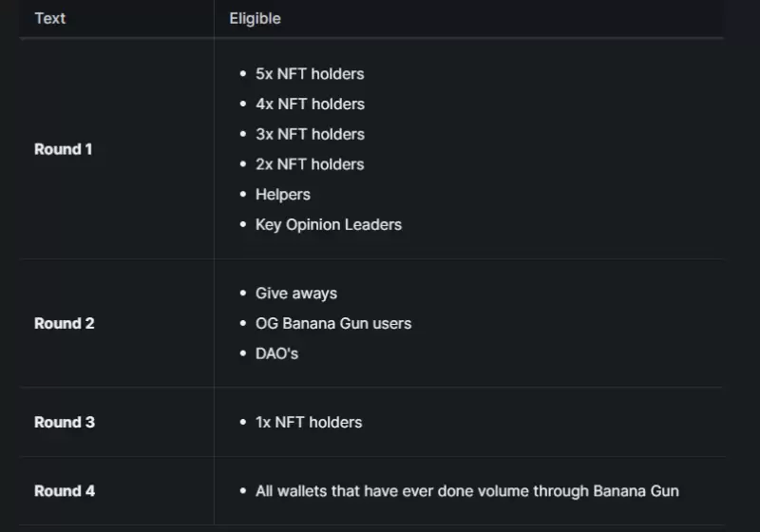Select the Round 1 row label
Viewport: 760px width, 532px height.
tap(64, 149)
